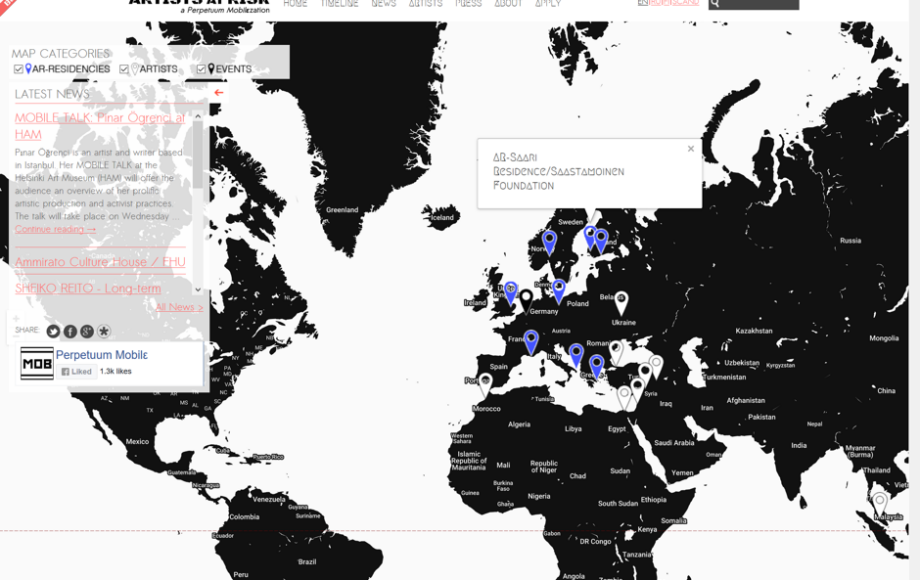Open the Timeline menu item
Viewport: 920px width, 580px height.
point(340,4)
